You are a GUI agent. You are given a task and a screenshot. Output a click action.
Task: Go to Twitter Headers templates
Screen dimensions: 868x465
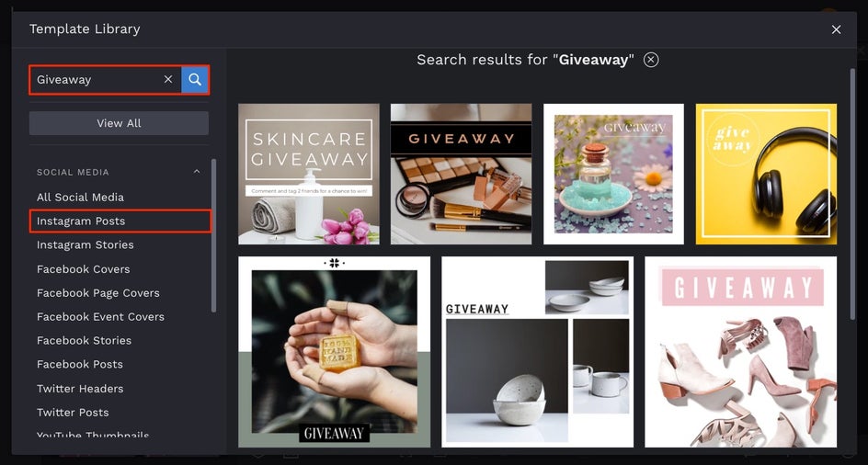[x=80, y=389]
